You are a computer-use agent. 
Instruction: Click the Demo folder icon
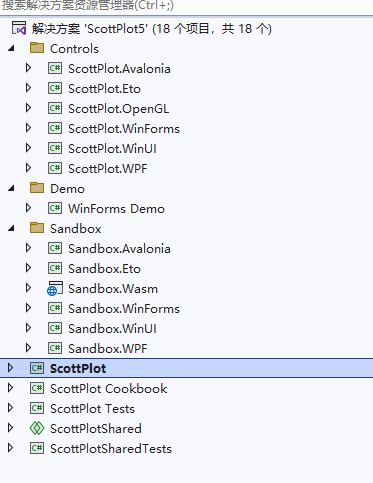[x=37, y=188]
